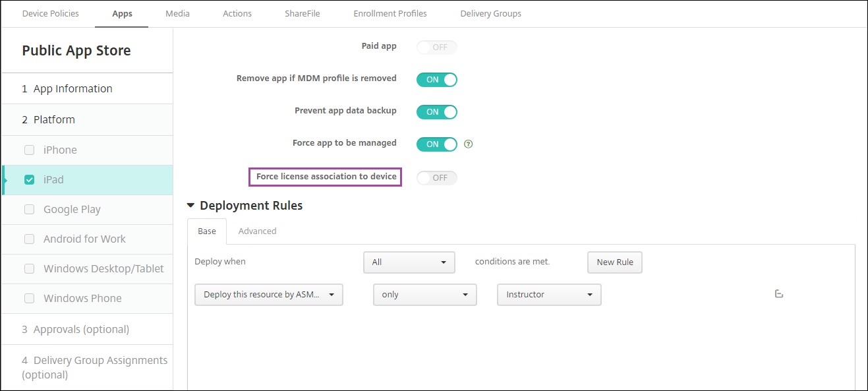868x391 pixels.
Task: Click the help icon beside Force app to be managed
Action: pos(469,144)
